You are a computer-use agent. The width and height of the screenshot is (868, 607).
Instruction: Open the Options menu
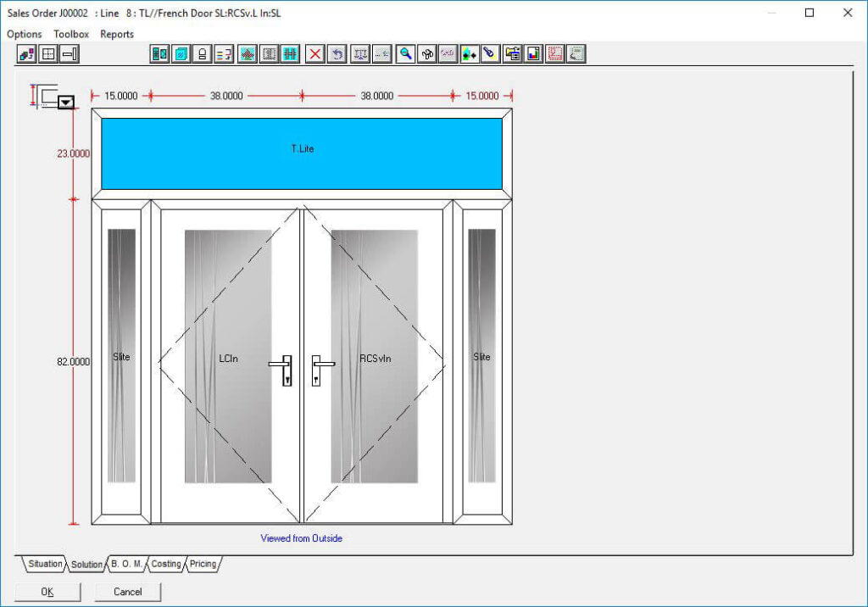(x=25, y=34)
